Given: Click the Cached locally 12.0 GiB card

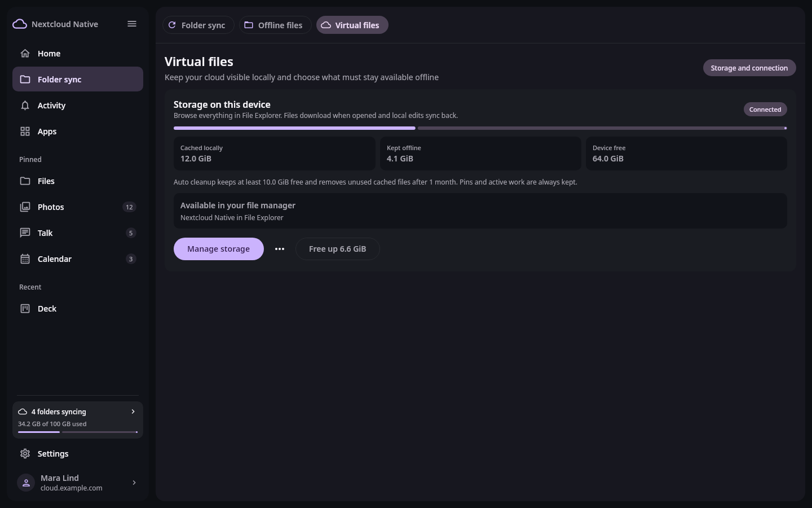Looking at the screenshot, I should tap(274, 154).
